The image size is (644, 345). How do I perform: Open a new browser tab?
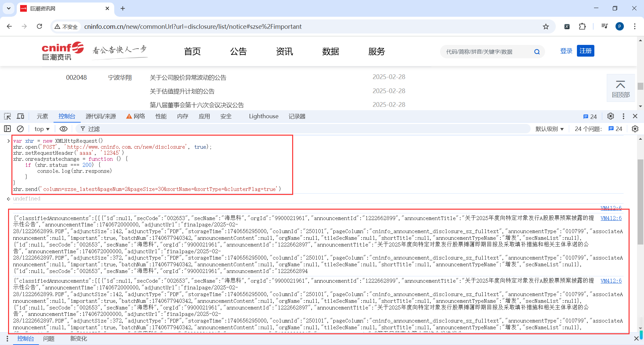[123, 8]
